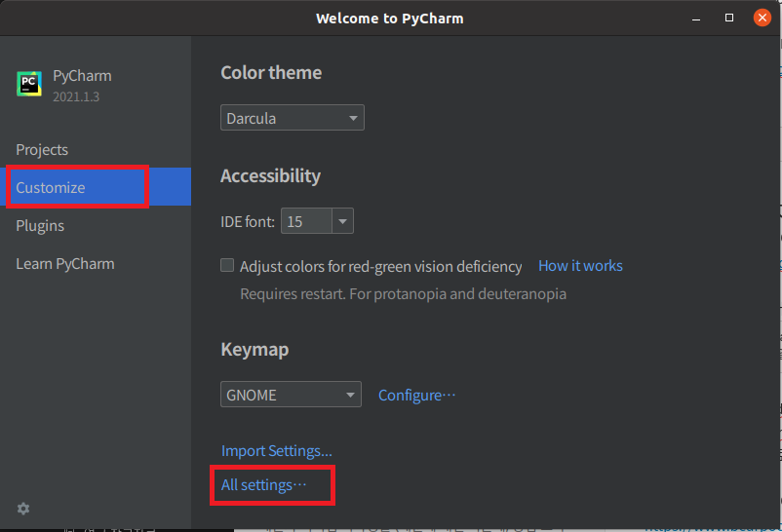
Task: Switch to the Plugins tab
Action: [x=40, y=225]
